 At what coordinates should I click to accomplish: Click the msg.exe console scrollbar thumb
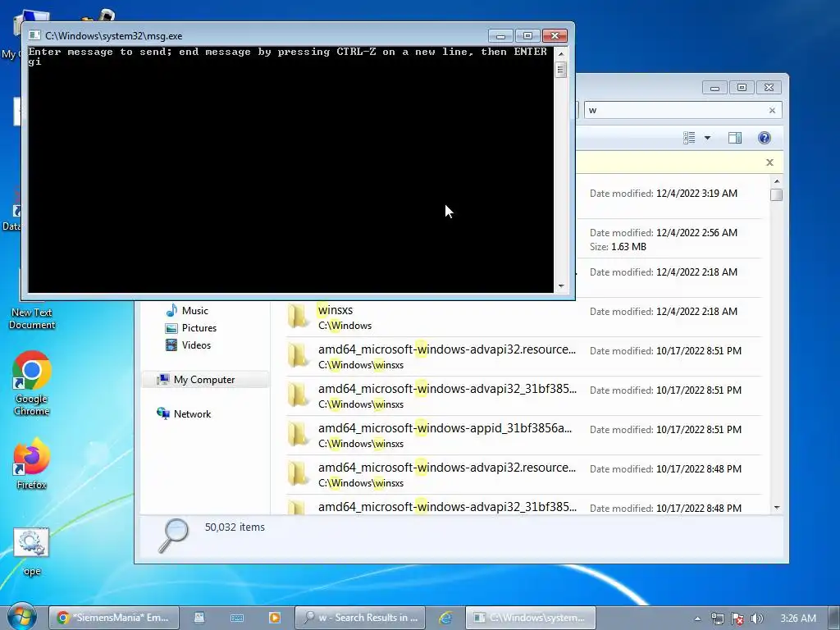[x=561, y=70]
